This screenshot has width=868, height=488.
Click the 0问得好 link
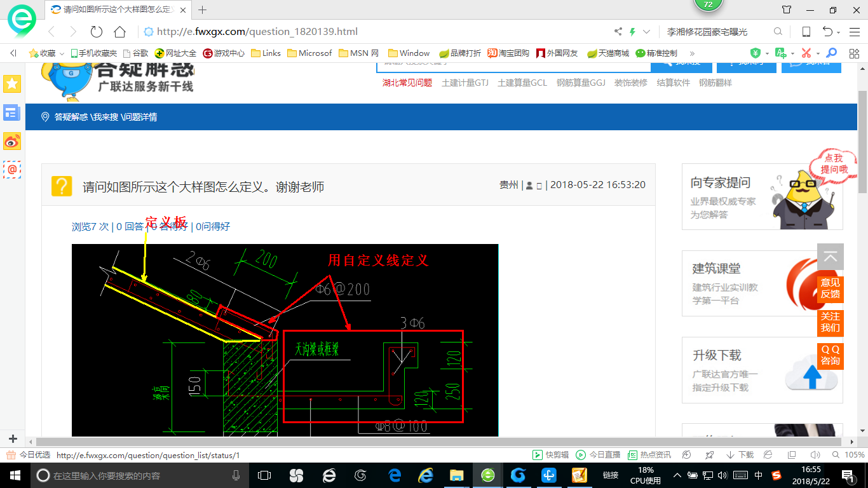pos(213,226)
